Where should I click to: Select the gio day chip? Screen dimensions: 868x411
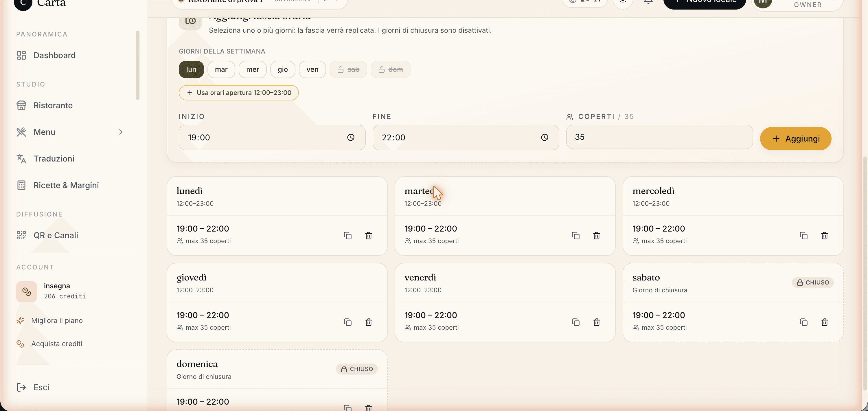point(283,69)
